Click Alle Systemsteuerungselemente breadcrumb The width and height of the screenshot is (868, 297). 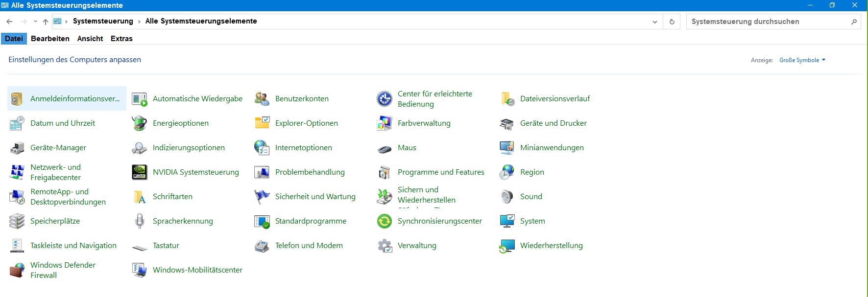tap(201, 21)
